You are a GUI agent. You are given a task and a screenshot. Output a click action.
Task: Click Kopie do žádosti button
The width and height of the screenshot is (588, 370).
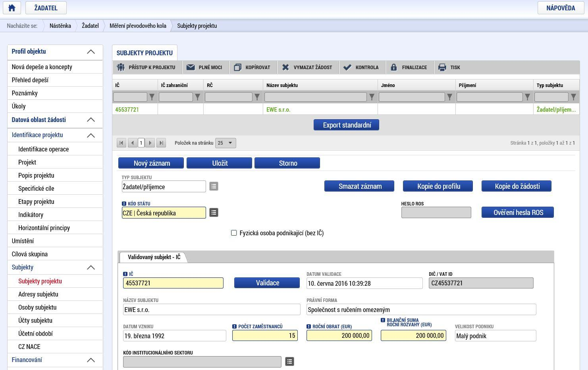(x=517, y=186)
